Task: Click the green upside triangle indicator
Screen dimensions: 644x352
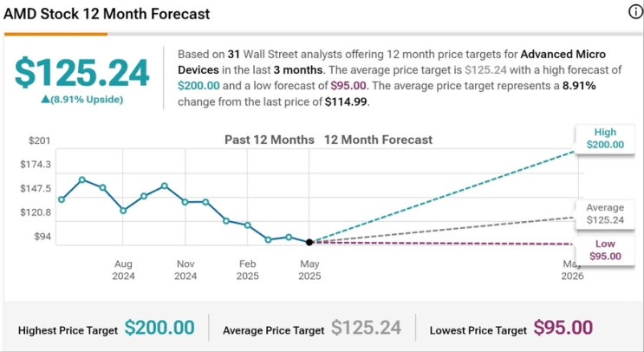Action: click(x=45, y=100)
